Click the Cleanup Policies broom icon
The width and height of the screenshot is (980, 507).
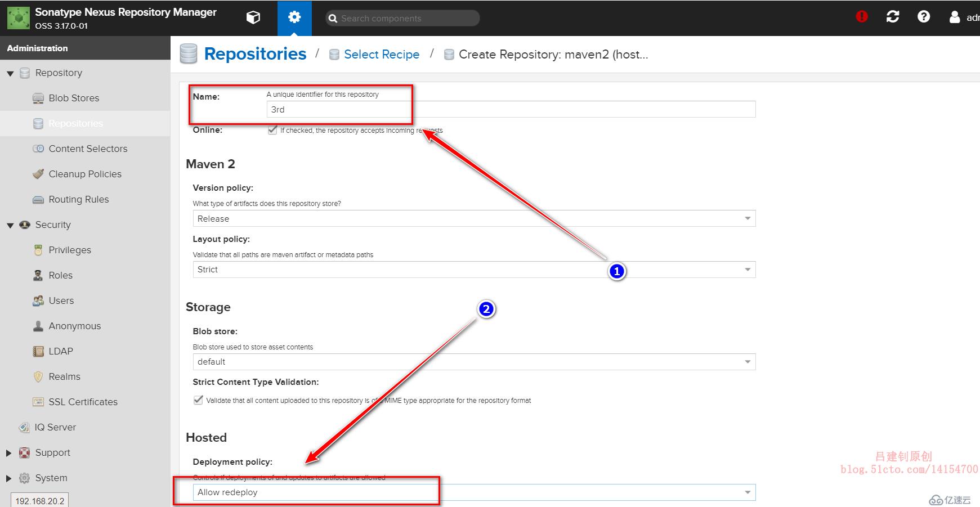pyautogui.click(x=38, y=174)
